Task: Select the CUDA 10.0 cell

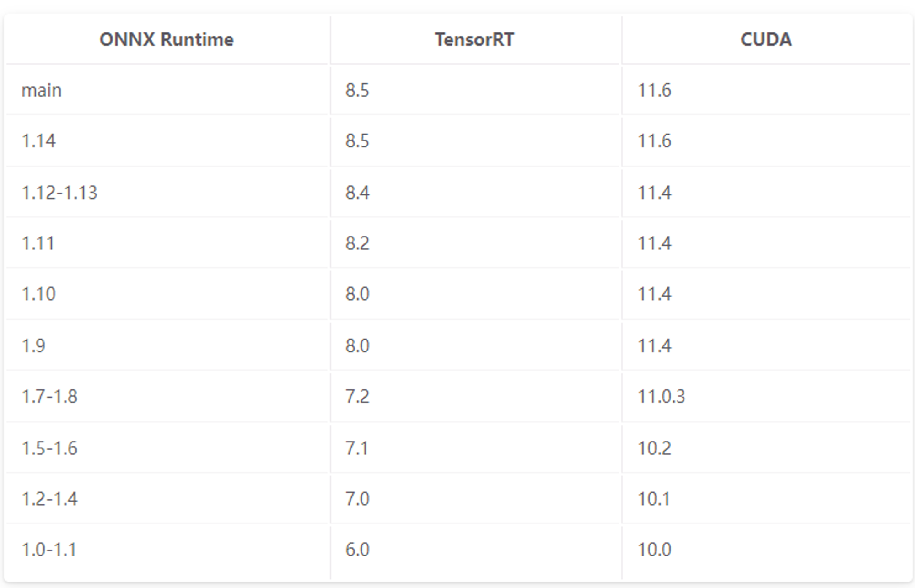Action: [x=766, y=550]
